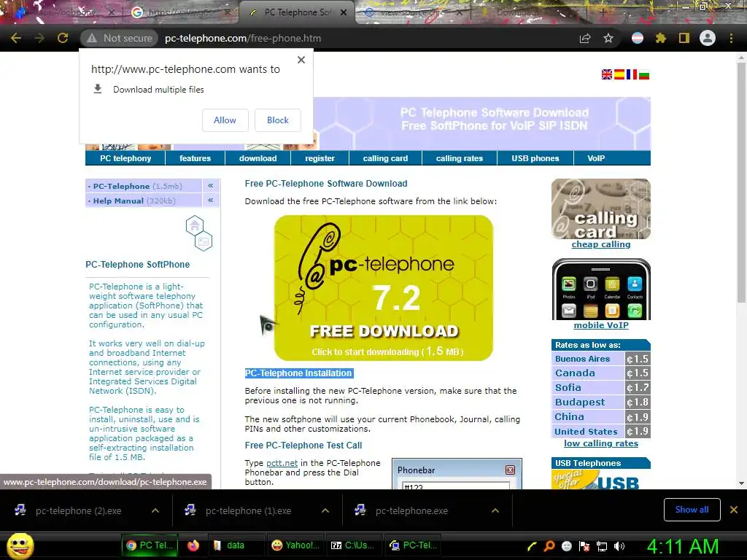
Task: Open the download menu item
Action: 258,158
